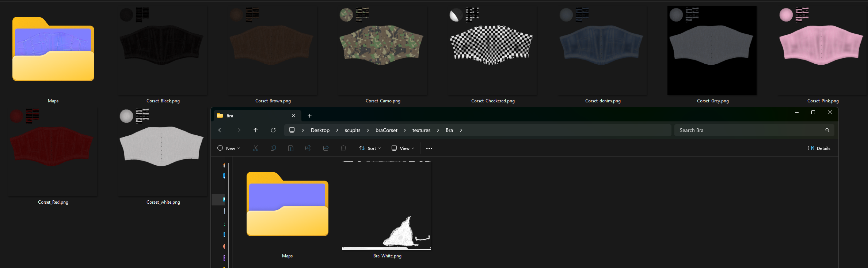Select Corset_white.png thumbnail
Image resolution: width=868 pixels, height=268 pixels.
click(x=162, y=152)
